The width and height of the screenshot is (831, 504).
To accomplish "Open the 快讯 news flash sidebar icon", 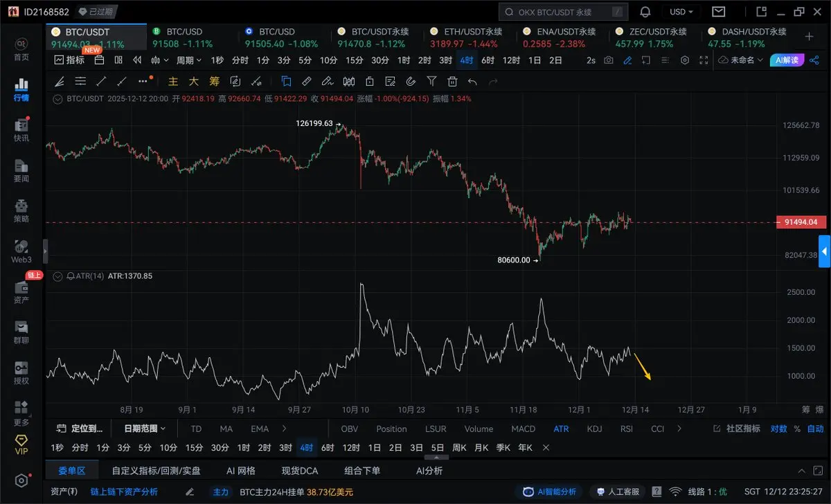I will point(21,129).
